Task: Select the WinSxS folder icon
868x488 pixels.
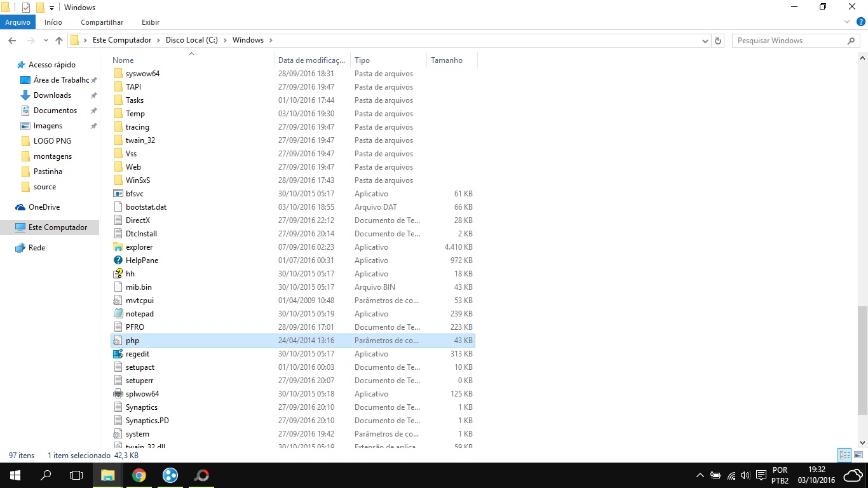Action: [x=118, y=180]
